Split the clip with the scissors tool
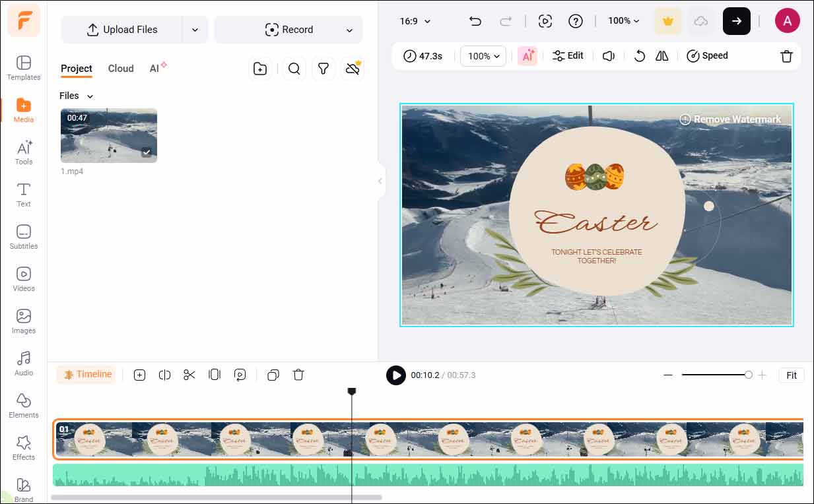This screenshot has width=814, height=504. pos(189,375)
